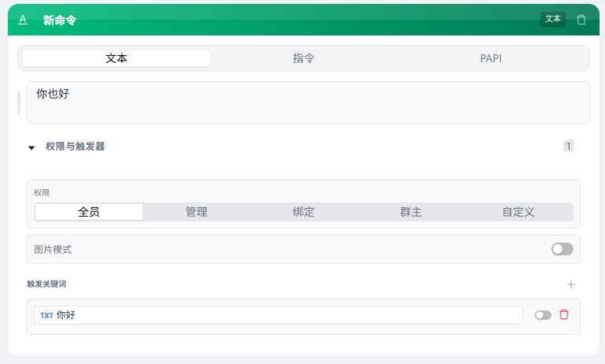Image resolution: width=605 pixels, height=364 pixels.
Task: Choose 管理 permission level
Action: pos(196,212)
